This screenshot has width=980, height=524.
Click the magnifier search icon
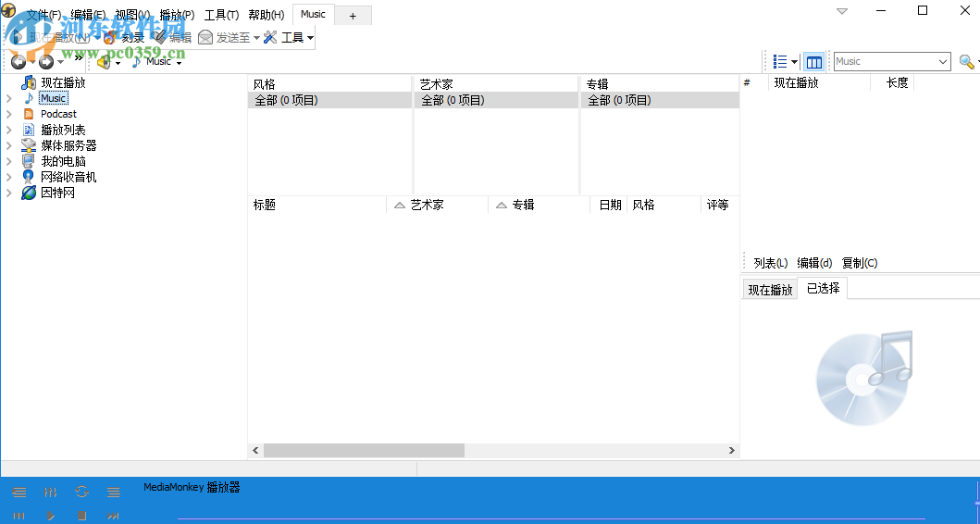click(965, 61)
